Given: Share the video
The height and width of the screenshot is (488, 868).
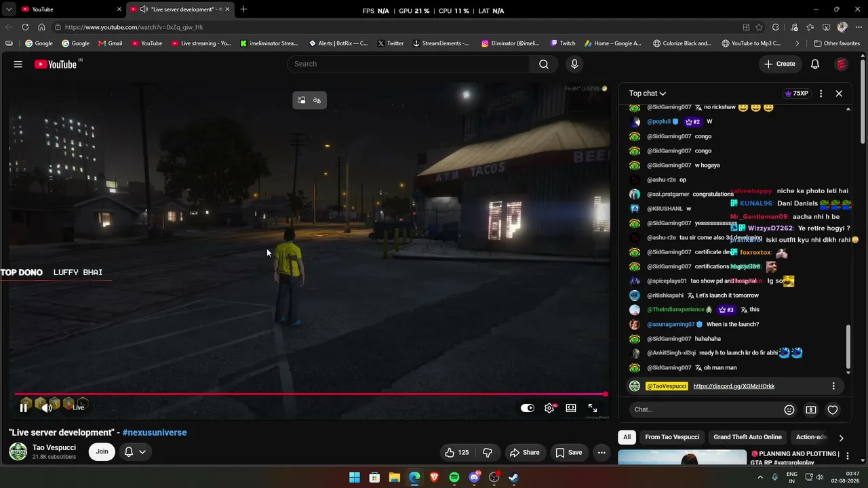Looking at the screenshot, I should pos(524,452).
